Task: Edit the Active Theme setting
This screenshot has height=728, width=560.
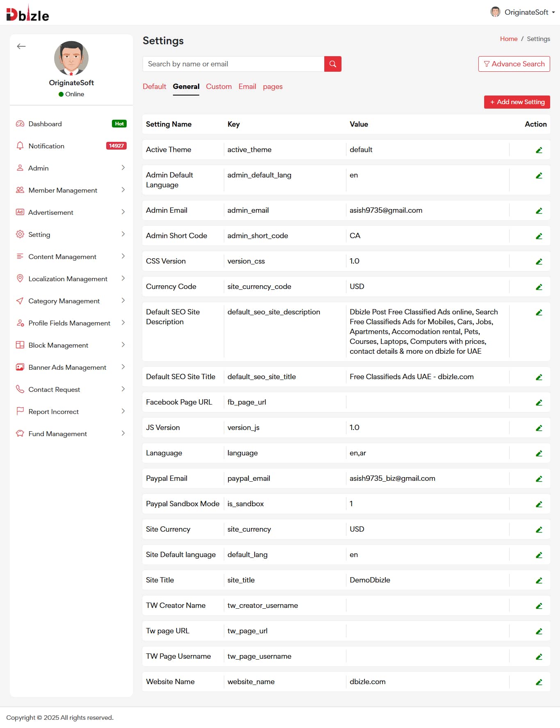Action: (539, 150)
